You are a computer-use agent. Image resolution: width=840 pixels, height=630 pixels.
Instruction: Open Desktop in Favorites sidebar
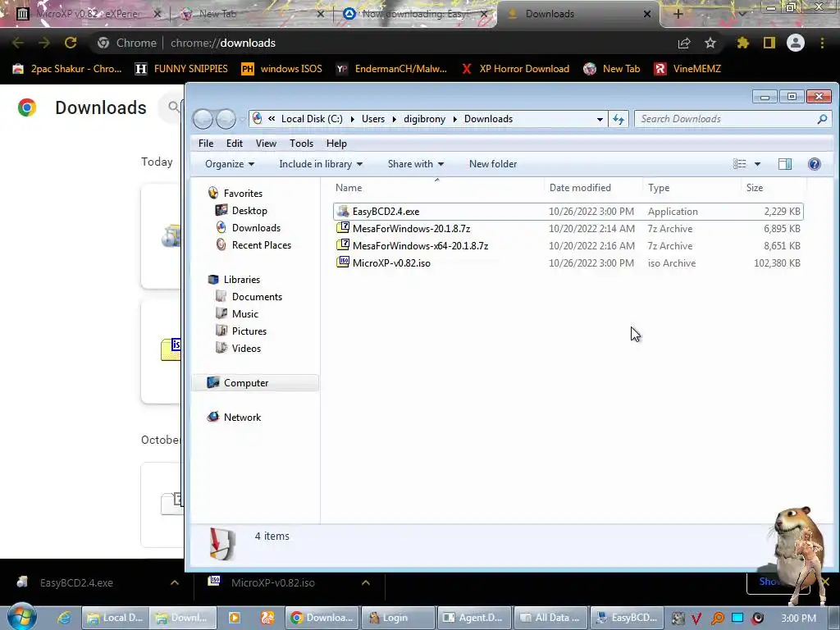pos(249,211)
